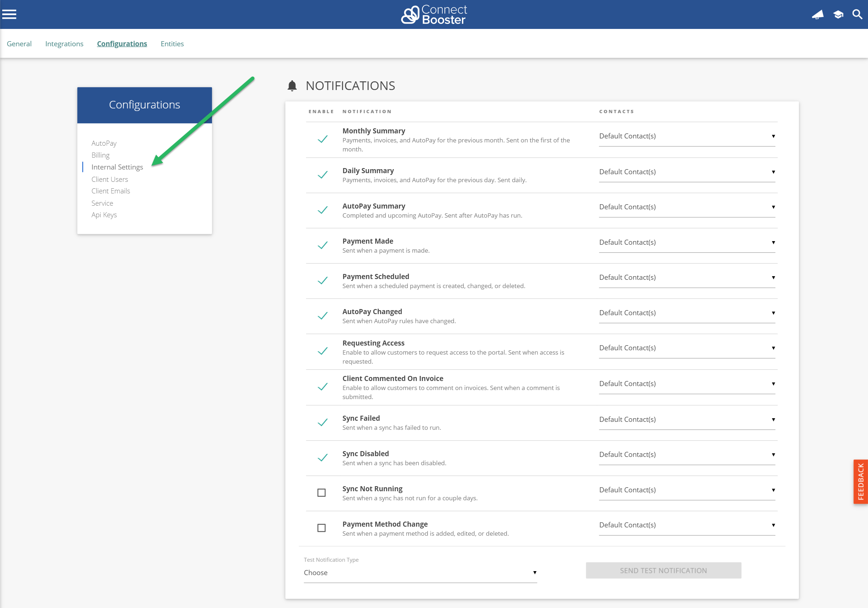Viewport: 868px width, 608px height.
Task: Select AutoPay in Configurations sidebar
Action: point(104,143)
